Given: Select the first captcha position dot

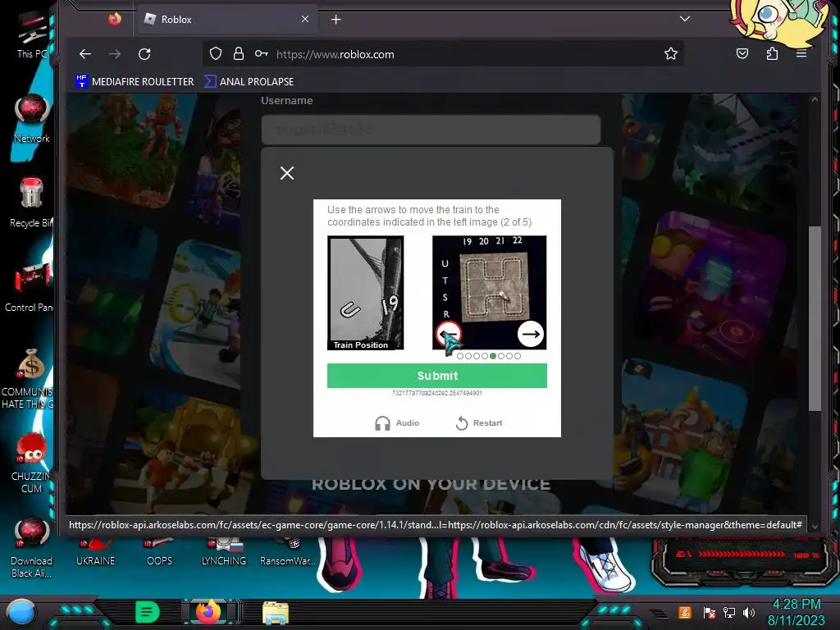Looking at the screenshot, I should tap(460, 356).
